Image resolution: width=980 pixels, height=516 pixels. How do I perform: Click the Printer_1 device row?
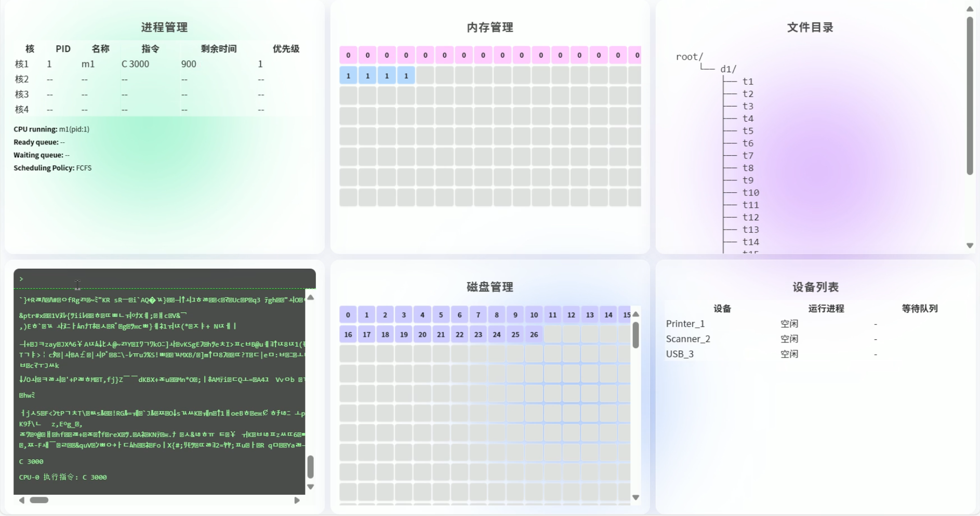point(685,324)
